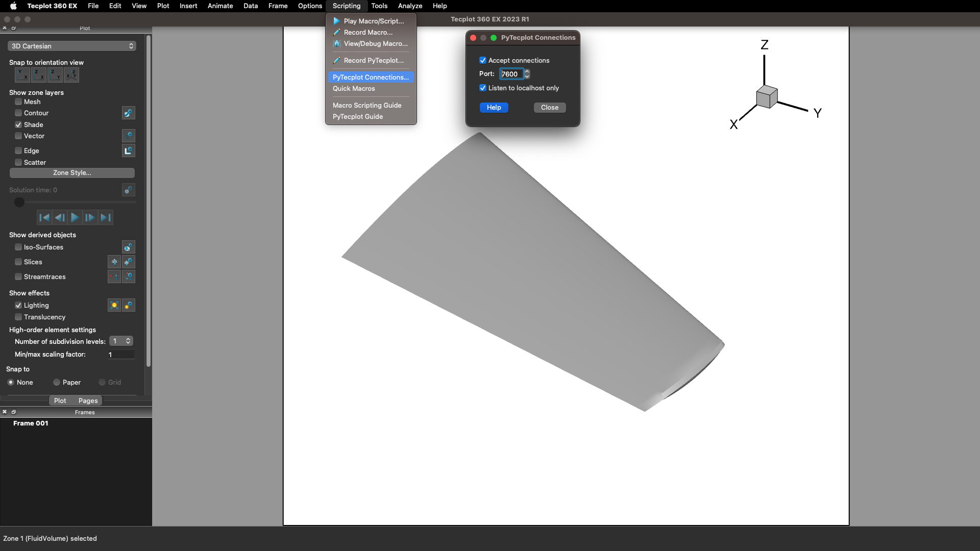Enable the Contour zone layer
The height and width of the screenshot is (551, 980).
tap(18, 113)
